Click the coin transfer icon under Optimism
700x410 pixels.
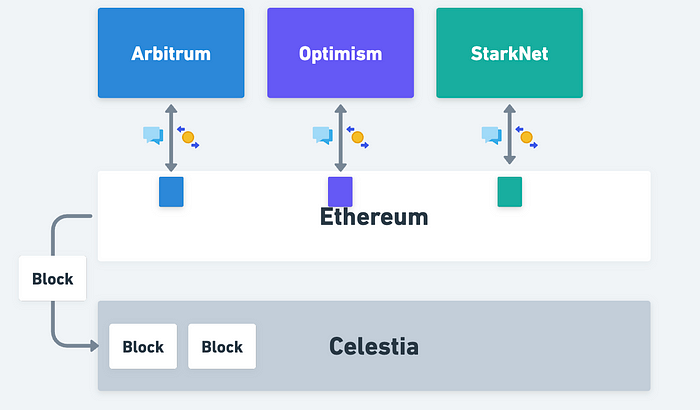358,137
